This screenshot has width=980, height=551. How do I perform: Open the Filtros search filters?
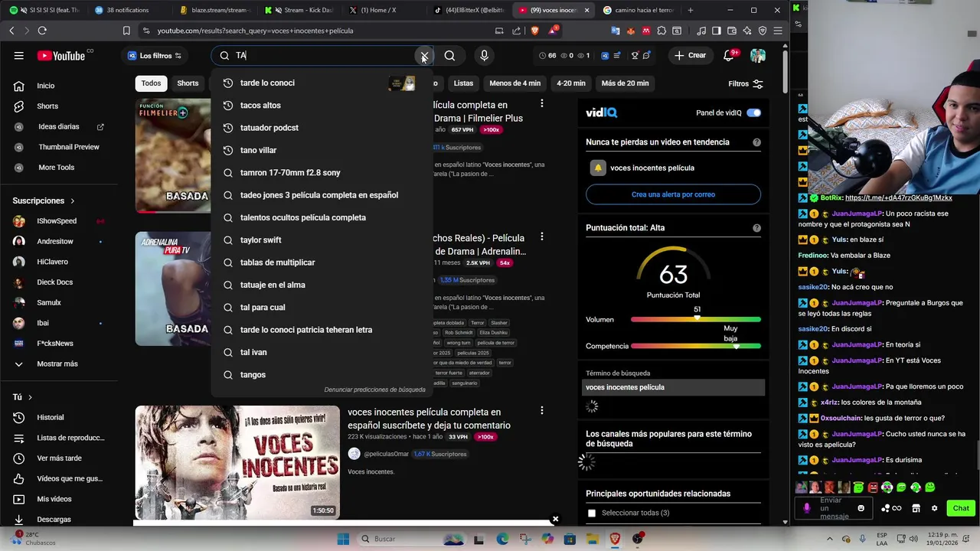click(745, 83)
